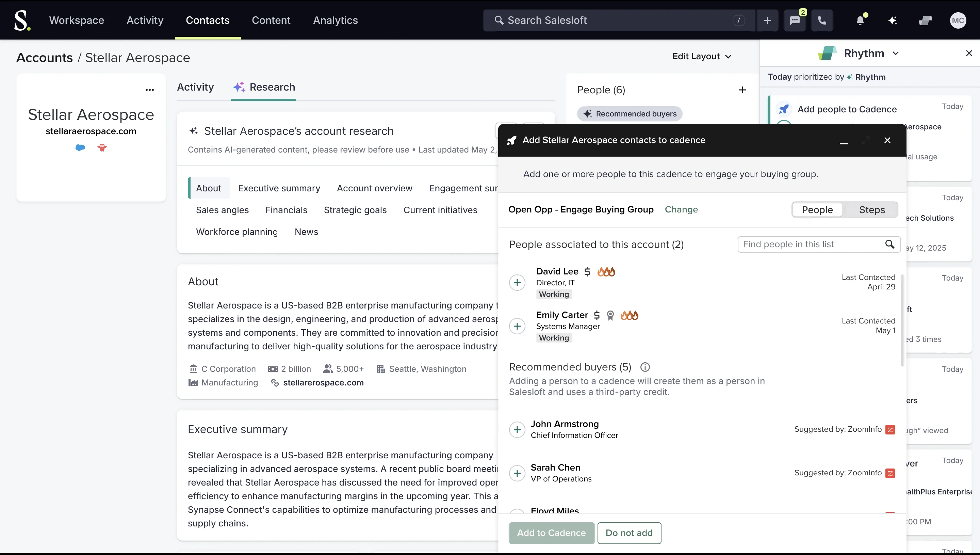Open the Contacts nav item

(208, 20)
